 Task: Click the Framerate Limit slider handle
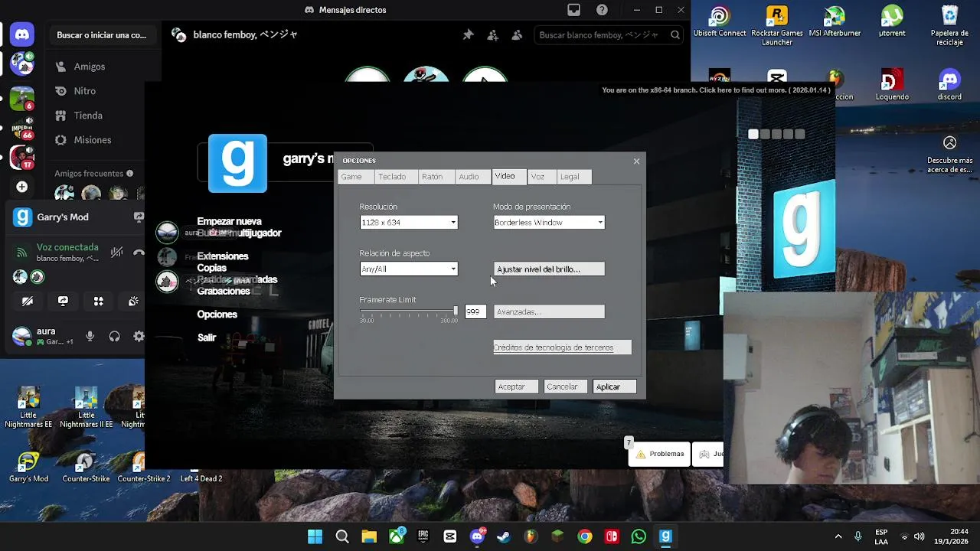pos(456,311)
